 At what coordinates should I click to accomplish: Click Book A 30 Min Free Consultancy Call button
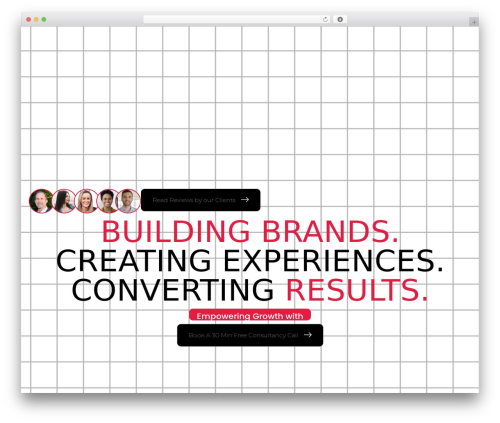pyautogui.click(x=250, y=335)
